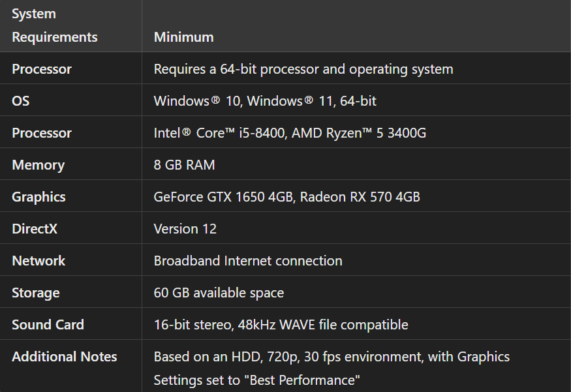571x392 pixels.
Task: Select the "60 GB available space" value
Action: point(219,293)
